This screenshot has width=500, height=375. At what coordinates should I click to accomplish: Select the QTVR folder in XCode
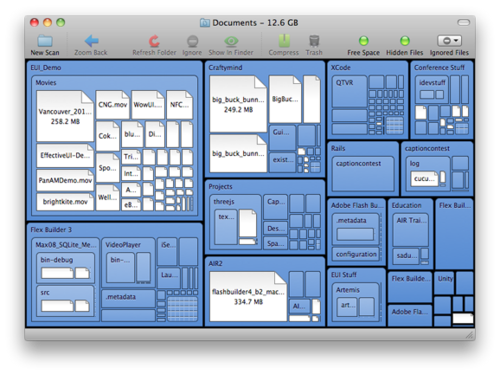(x=350, y=91)
